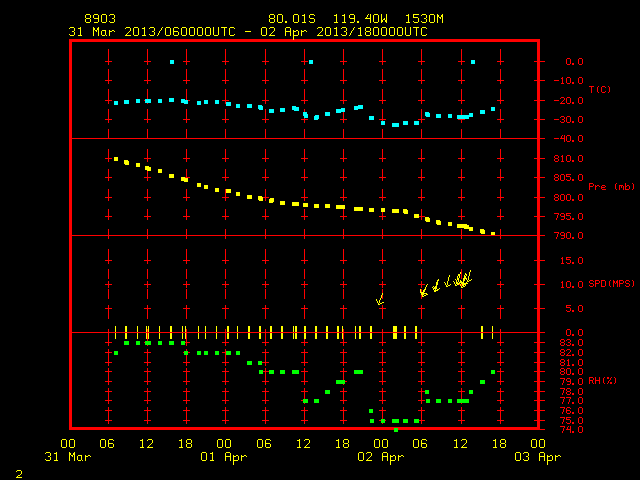Click the 03 Apr date label
The image size is (640, 480).
(x=538, y=457)
